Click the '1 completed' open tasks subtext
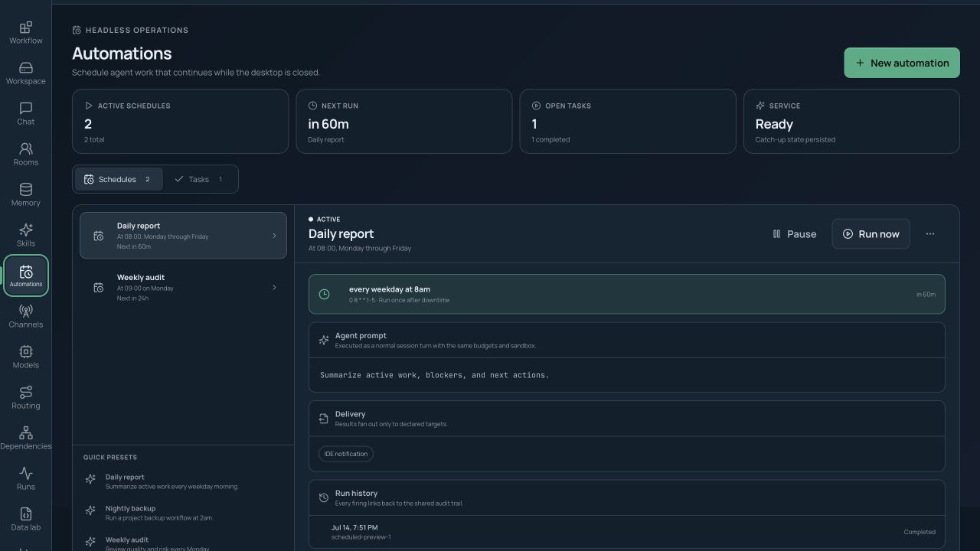980x551 pixels. tap(550, 140)
